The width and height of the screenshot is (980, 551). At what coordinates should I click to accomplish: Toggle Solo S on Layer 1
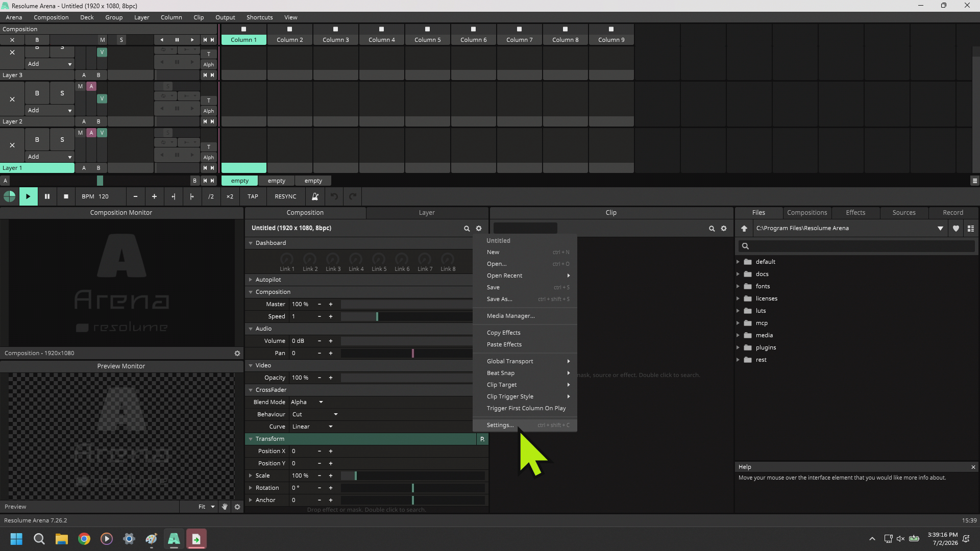[62, 139]
